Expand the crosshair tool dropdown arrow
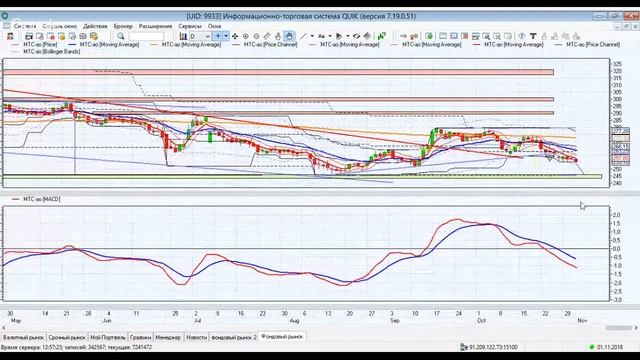Image resolution: width=640 pixels, height=360 pixels. tap(226, 36)
